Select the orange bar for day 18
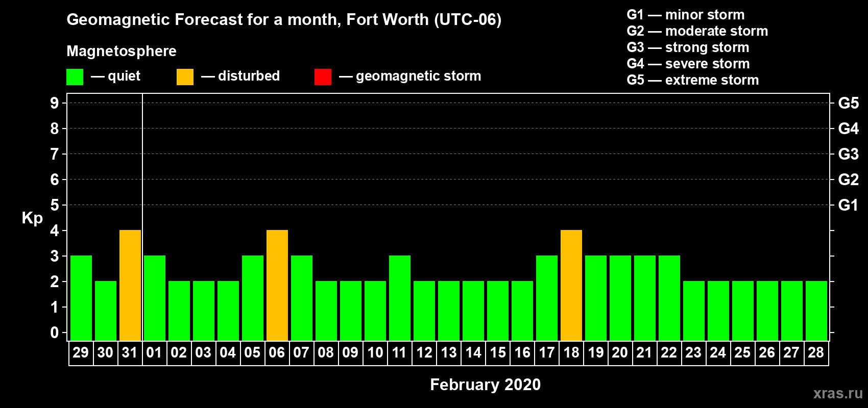 [x=571, y=285]
